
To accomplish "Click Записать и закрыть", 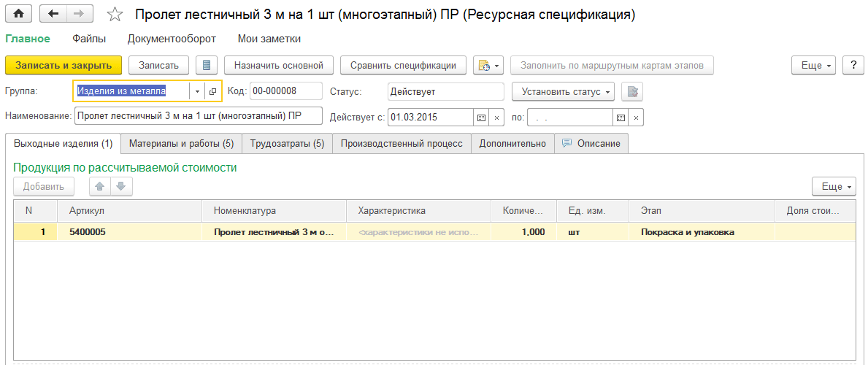I will click(63, 65).
